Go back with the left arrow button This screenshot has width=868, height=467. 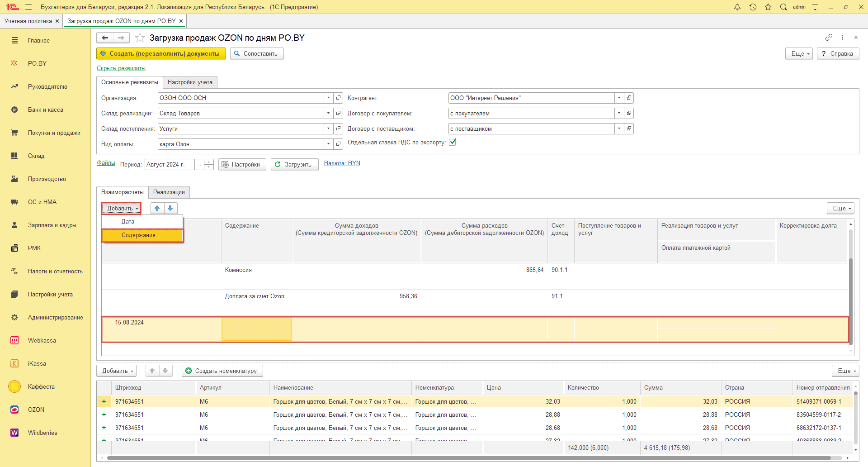click(x=105, y=38)
